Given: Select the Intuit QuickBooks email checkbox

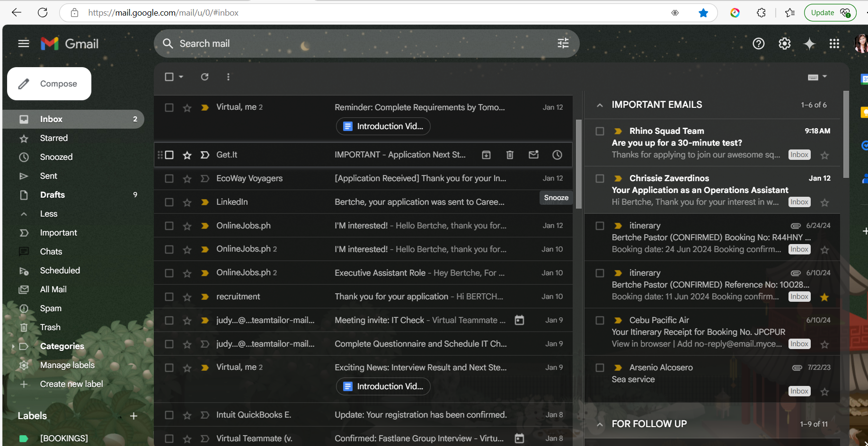Looking at the screenshot, I should tap(169, 415).
